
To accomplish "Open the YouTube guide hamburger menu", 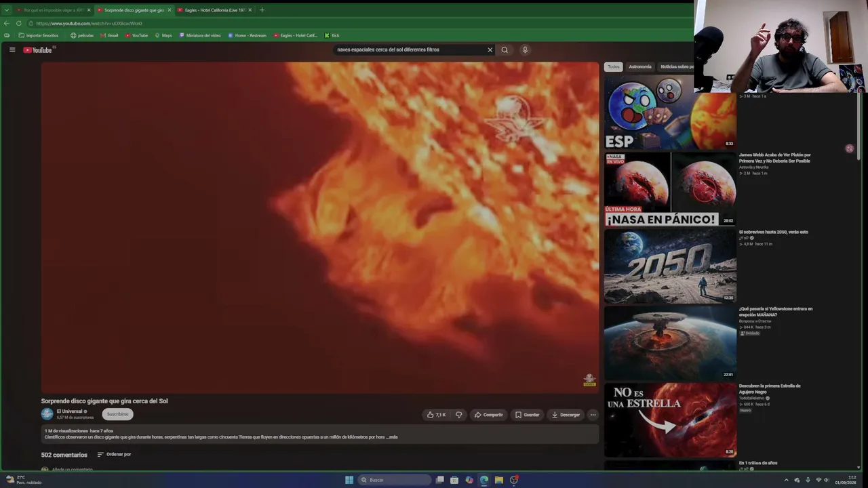I will [12, 49].
